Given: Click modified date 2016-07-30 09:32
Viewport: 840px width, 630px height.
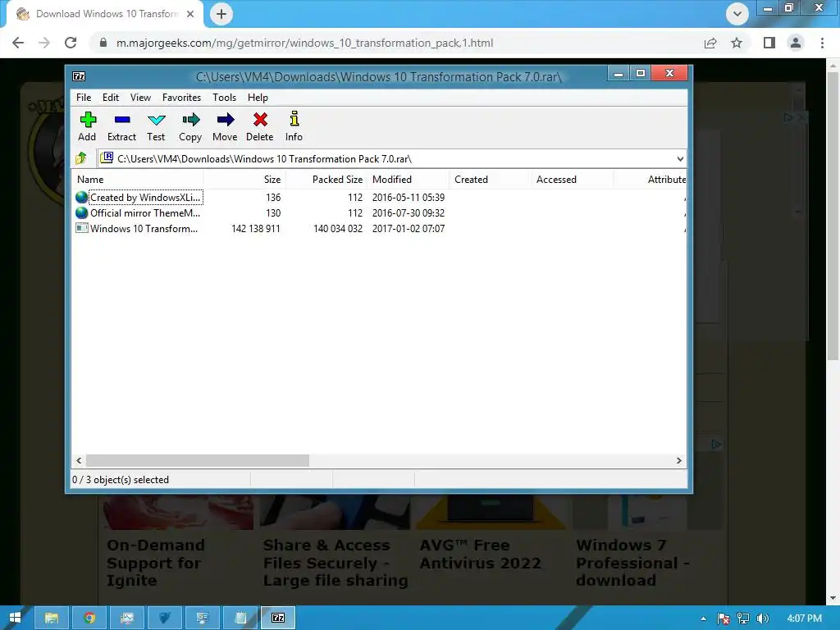Looking at the screenshot, I should click(409, 213).
